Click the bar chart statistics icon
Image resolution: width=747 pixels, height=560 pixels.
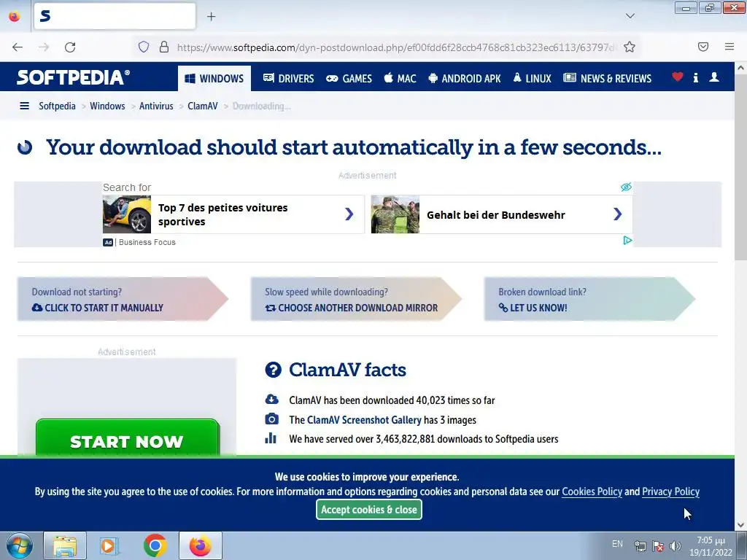pos(271,438)
